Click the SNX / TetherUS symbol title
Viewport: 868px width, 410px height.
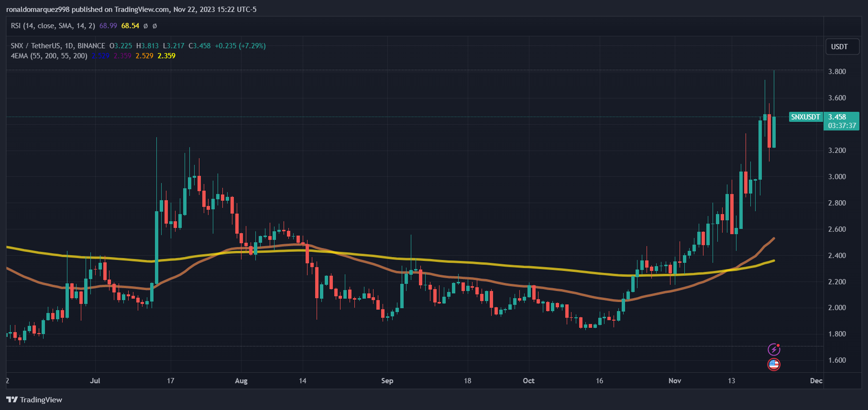(58, 46)
